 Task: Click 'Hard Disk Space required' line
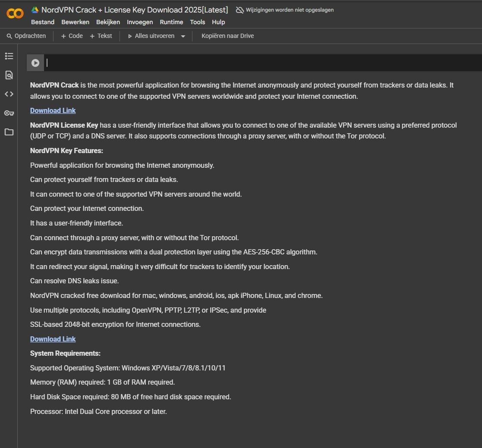click(x=131, y=397)
